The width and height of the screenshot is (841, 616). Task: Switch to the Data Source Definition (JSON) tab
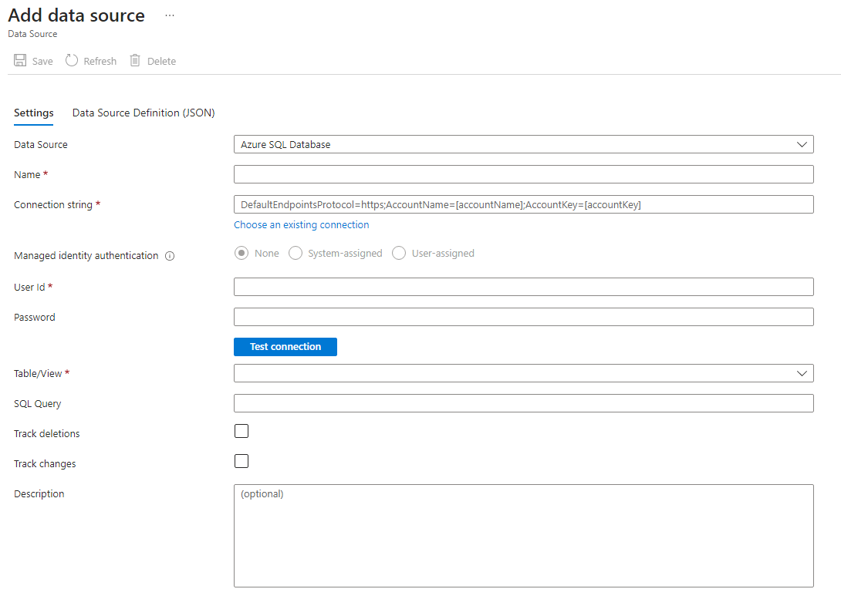tap(142, 113)
